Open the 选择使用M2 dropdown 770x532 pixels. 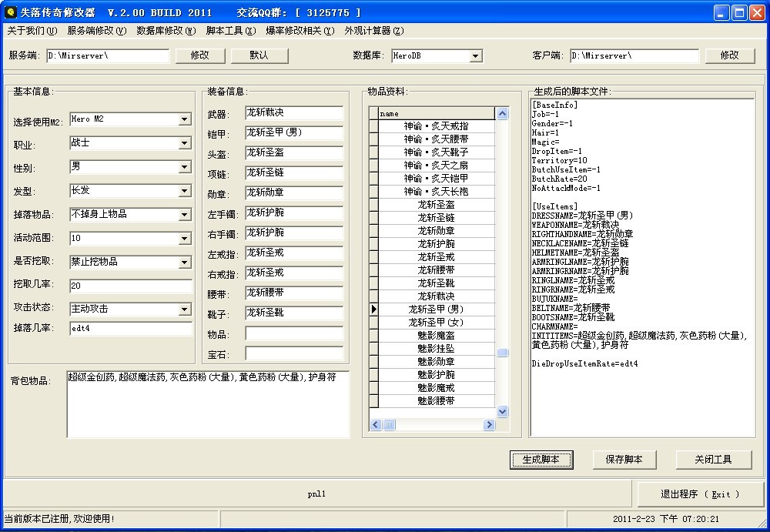[x=185, y=119]
